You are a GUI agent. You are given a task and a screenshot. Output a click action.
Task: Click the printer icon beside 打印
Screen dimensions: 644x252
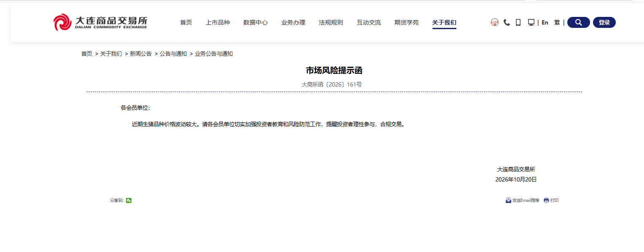(x=546, y=201)
